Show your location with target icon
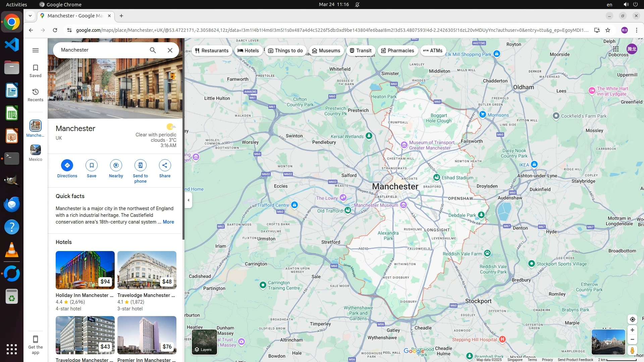644x362 pixels. click(632, 319)
